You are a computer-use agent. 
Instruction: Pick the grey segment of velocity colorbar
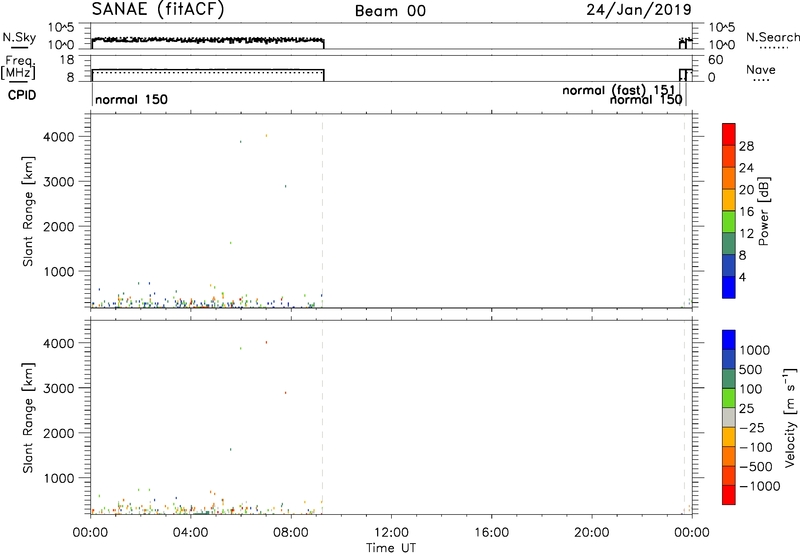[x=729, y=418]
